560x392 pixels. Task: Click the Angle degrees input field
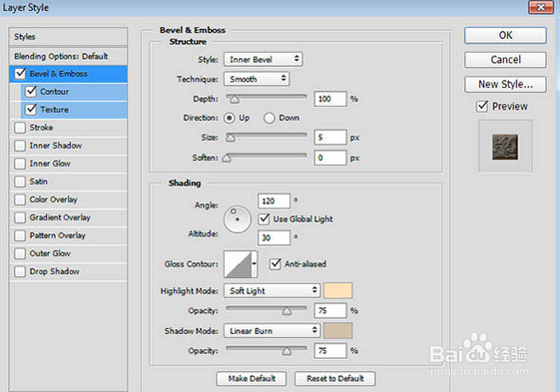(x=274, y=201)
